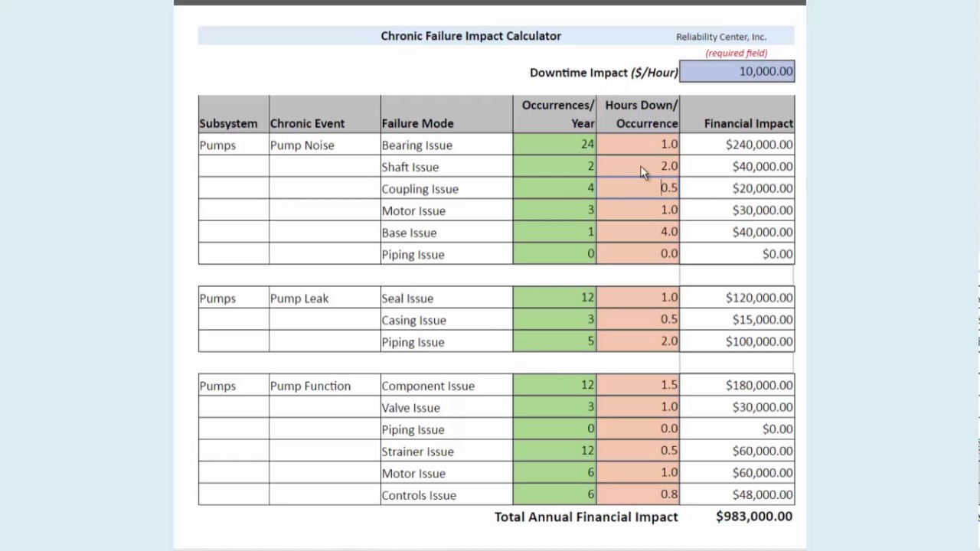Click the Strainer Issue hours down cell 0.5
The image size is (980, 551).
click(x=638, y=451)
